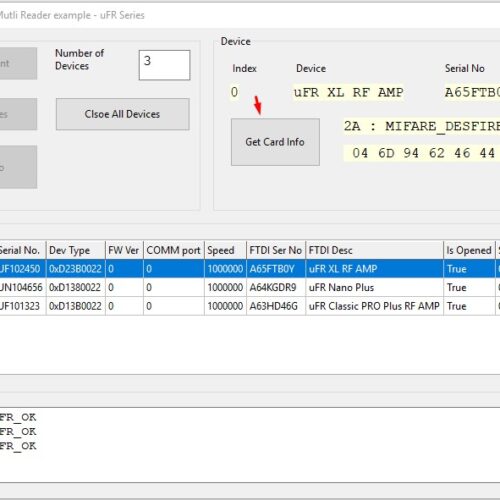
Task: Click the COMM port column header
Action: pos(174,250)
